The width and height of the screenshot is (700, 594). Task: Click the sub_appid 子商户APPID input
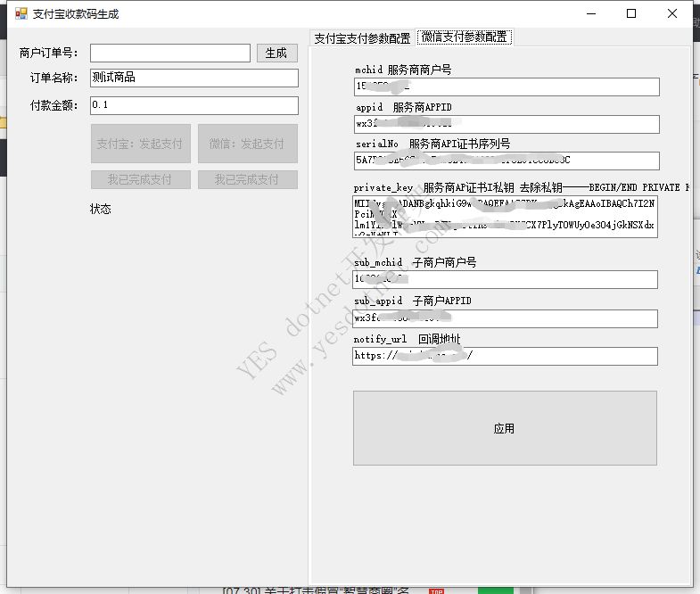[x=505, y=318]
